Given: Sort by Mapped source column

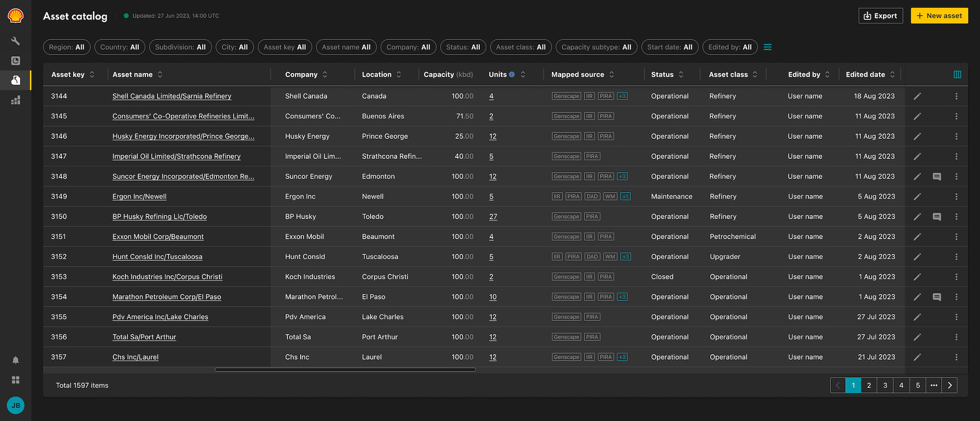Looking at the screenshot, I should [x=611, y=75].
